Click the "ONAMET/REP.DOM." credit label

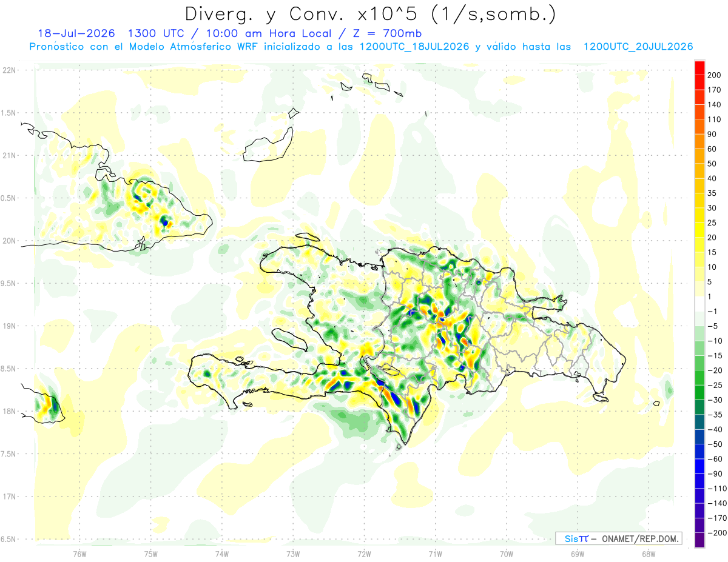tap(640, 538)
